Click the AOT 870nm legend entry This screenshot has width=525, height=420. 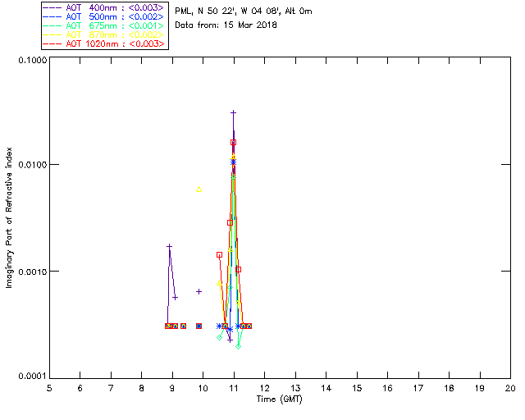point(103,34)
